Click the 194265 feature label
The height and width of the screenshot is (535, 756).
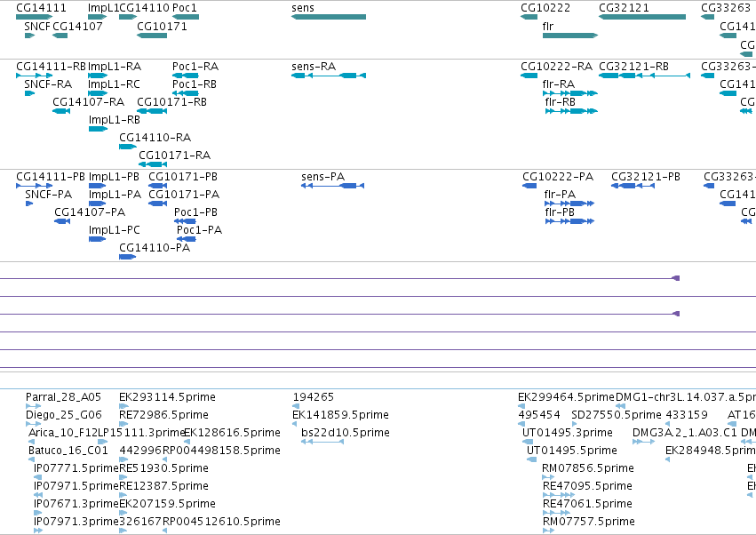point(313,397)
